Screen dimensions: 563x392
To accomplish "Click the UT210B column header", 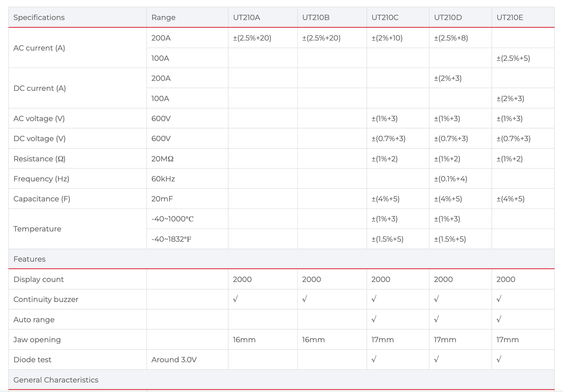I will tap(316, 17).
